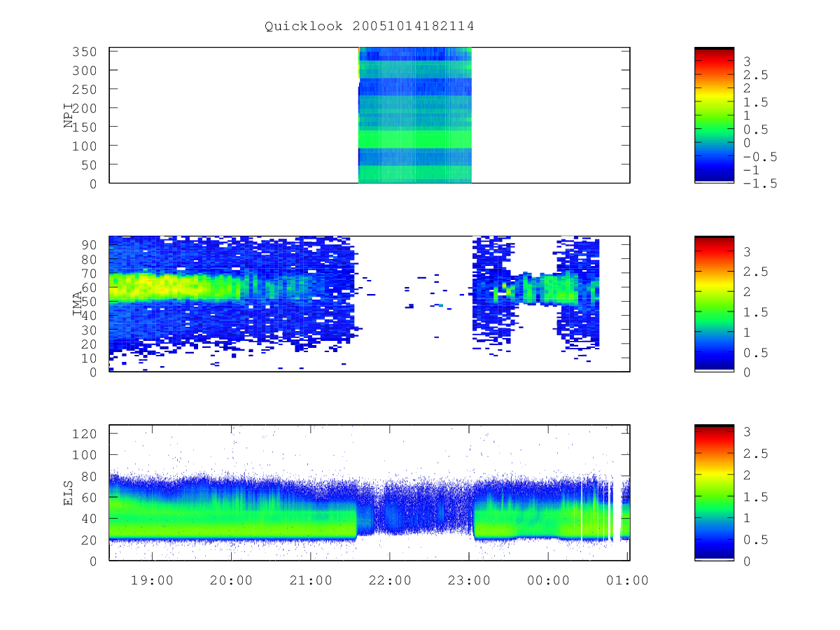Click the 21:00 time tick label
Viewport: 840px width, 630px height.
click(x=310, y=580)
